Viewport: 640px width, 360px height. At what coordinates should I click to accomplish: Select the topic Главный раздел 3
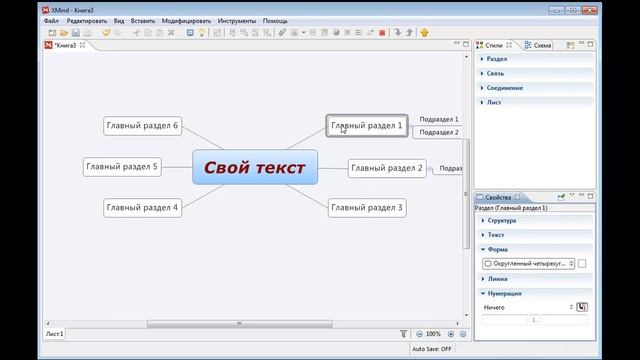[x=367, y=208]
